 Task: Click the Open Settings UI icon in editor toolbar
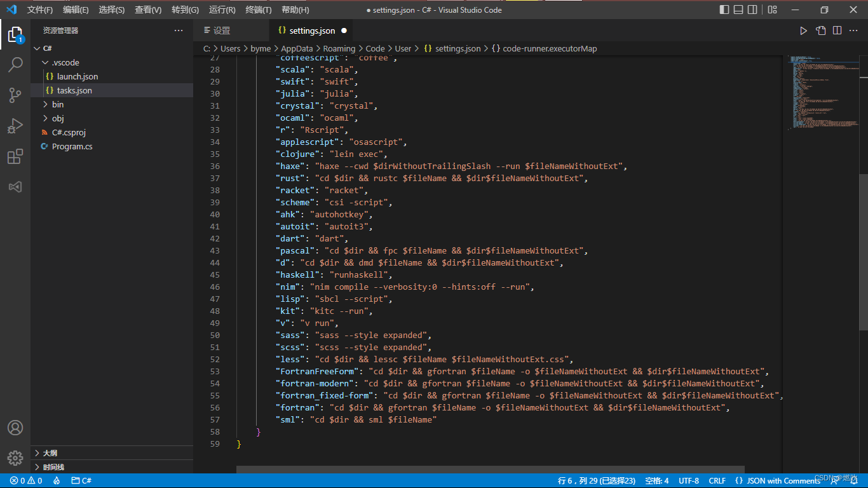(820, 30)
